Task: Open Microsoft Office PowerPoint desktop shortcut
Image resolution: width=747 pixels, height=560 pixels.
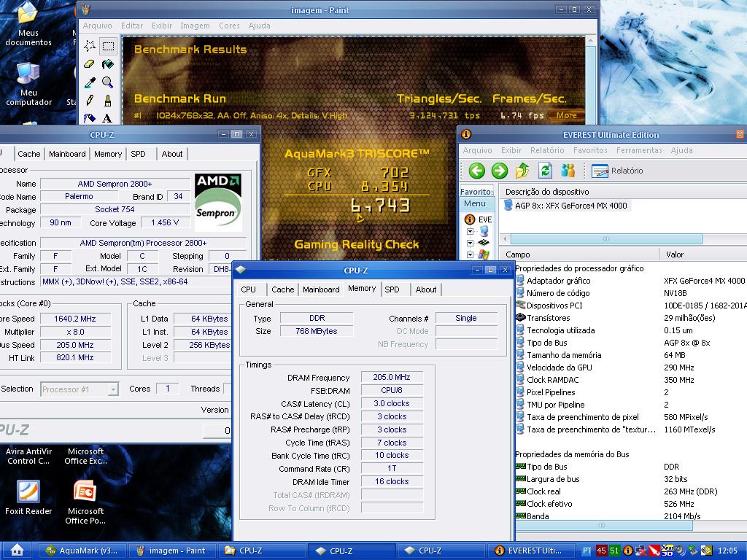Action: 85,502
